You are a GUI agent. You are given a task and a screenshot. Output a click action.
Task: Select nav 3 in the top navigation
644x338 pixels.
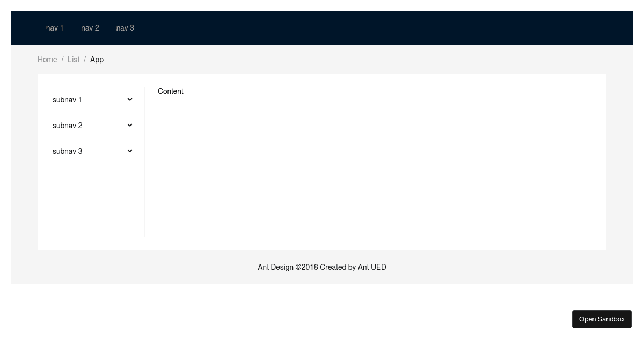125,28
